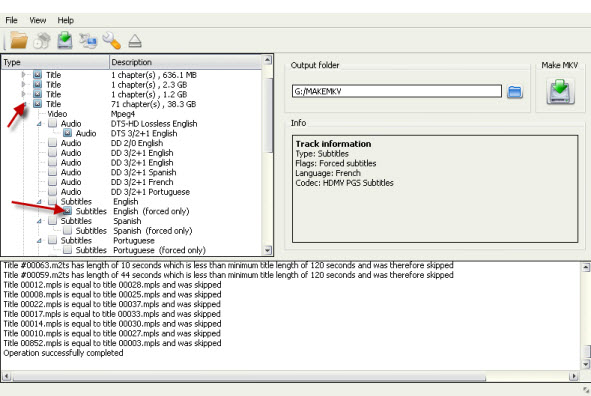Click the Make MKV green arrow button
Screen dimensions: 591x396
(x=560, y=92)
